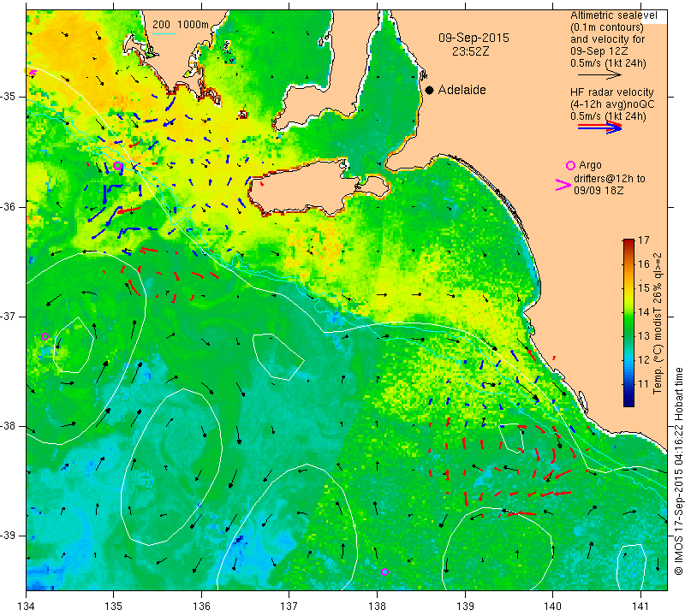
Task: Click the magenta drifters arrowhead legend icon
Action: (563, 185)
